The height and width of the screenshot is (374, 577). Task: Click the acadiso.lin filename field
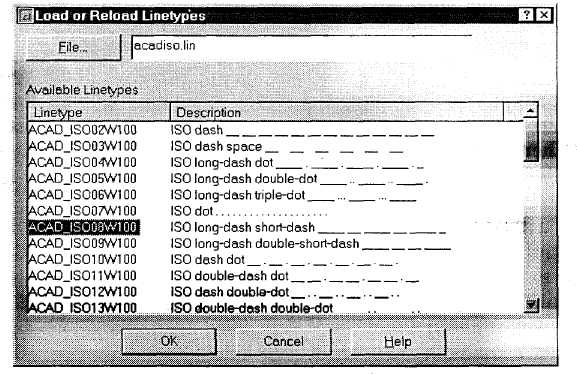click(302, 46)
